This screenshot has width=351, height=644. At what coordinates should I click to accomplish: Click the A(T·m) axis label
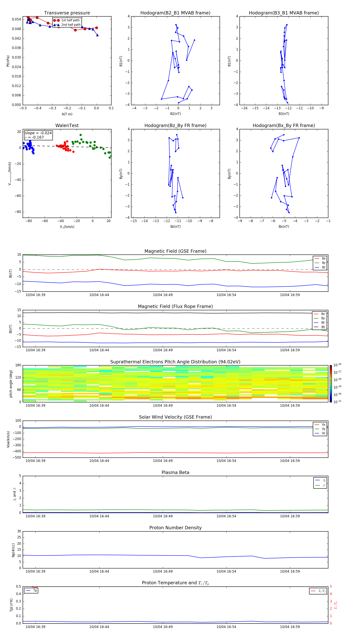coord(67,114)
